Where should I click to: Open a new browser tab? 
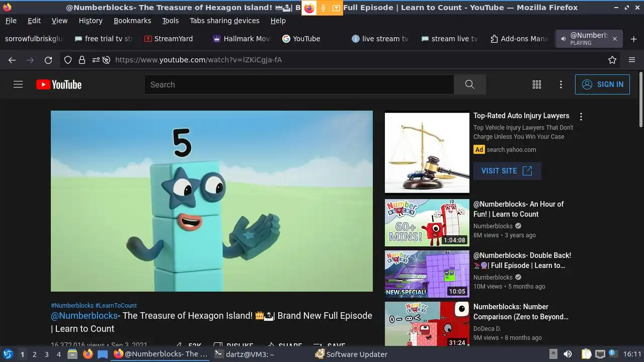[x=633, y=39]
